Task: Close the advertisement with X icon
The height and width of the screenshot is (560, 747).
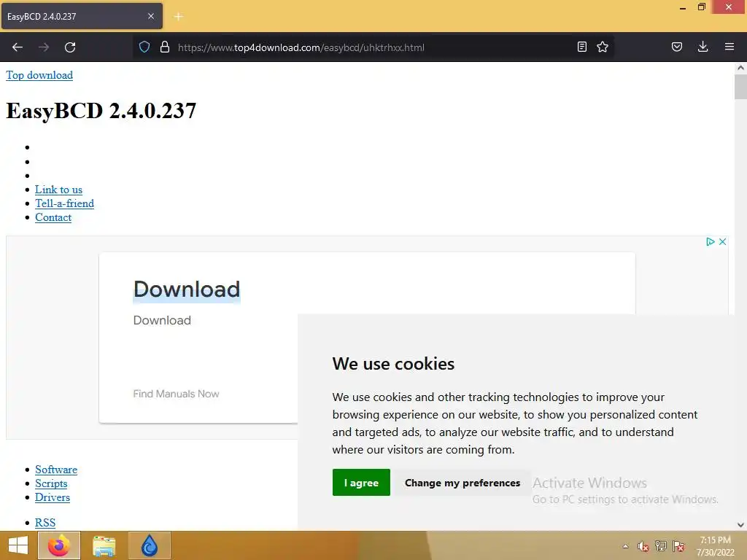Action: click(x=722, y=241)
